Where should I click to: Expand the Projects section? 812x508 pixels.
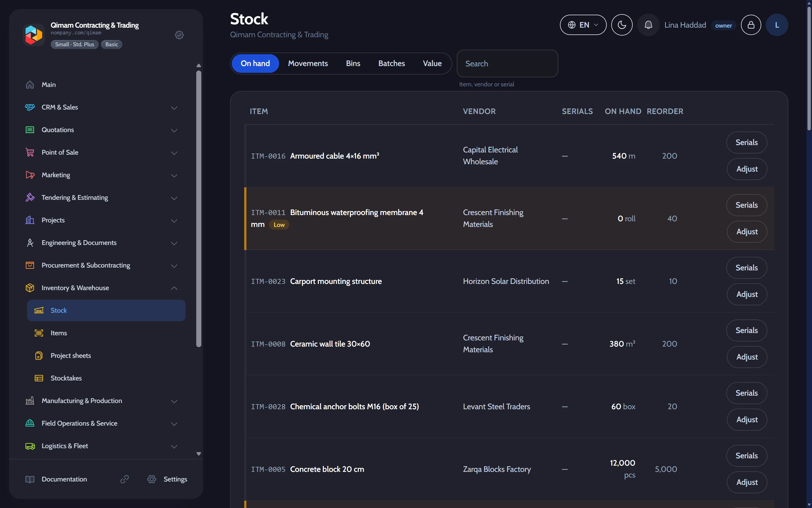174,221
